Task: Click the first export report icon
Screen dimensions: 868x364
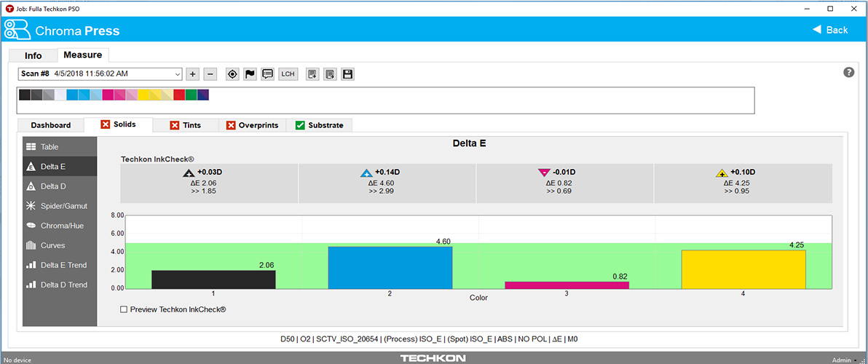Action: coord(312,74)
